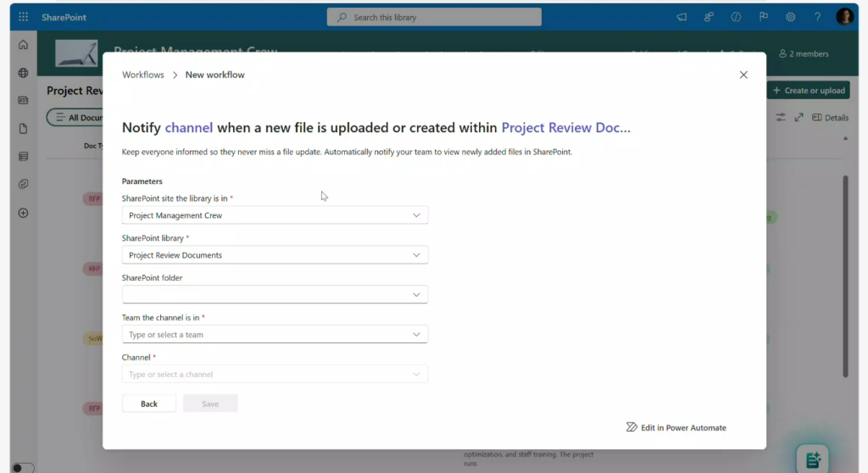
Task: Expand the SharePoint site dropdown
Action: coord(275,215)
